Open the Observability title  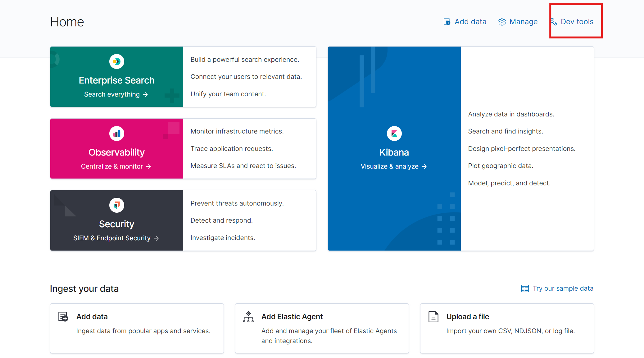pos(117,152)
